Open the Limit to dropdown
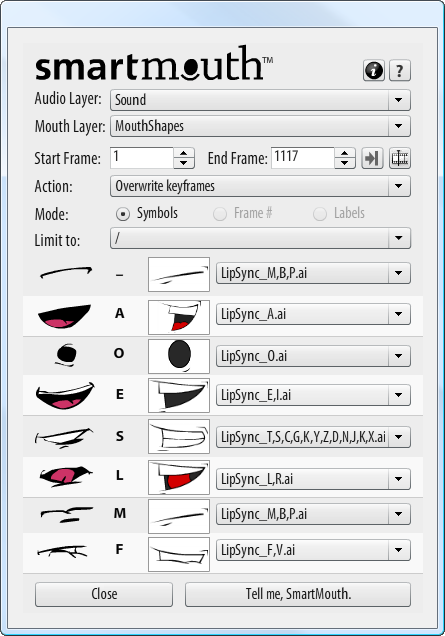The image size is (445, 636). tap(260, 238)
